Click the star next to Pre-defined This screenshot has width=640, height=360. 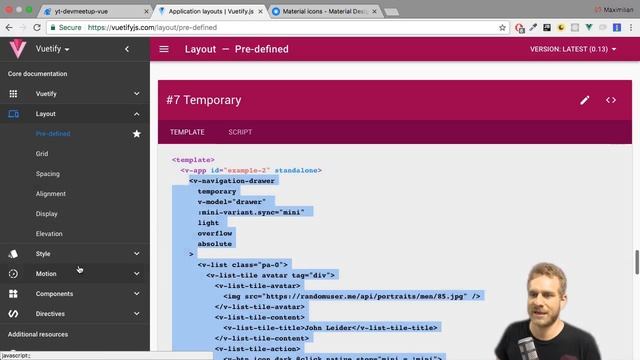(137, 133)
